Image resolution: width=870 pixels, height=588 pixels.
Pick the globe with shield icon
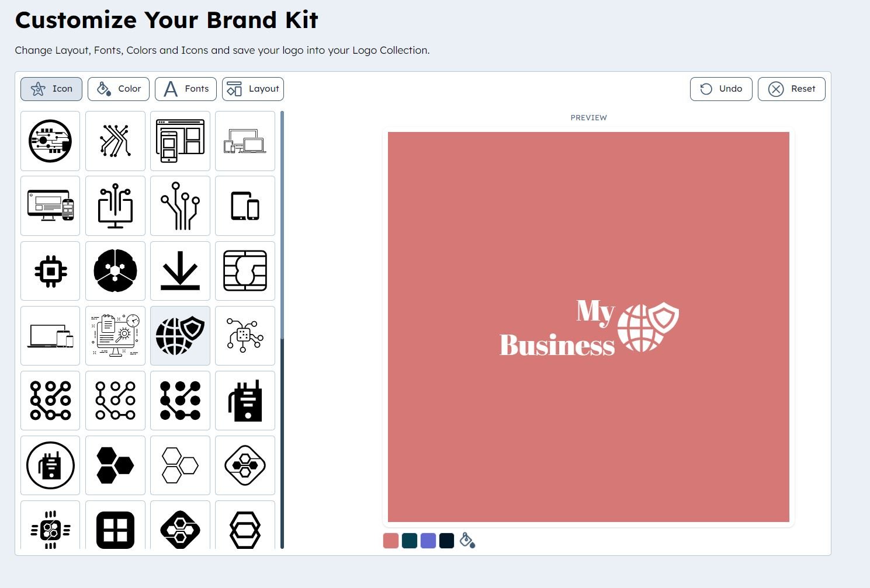coord(180,336)
